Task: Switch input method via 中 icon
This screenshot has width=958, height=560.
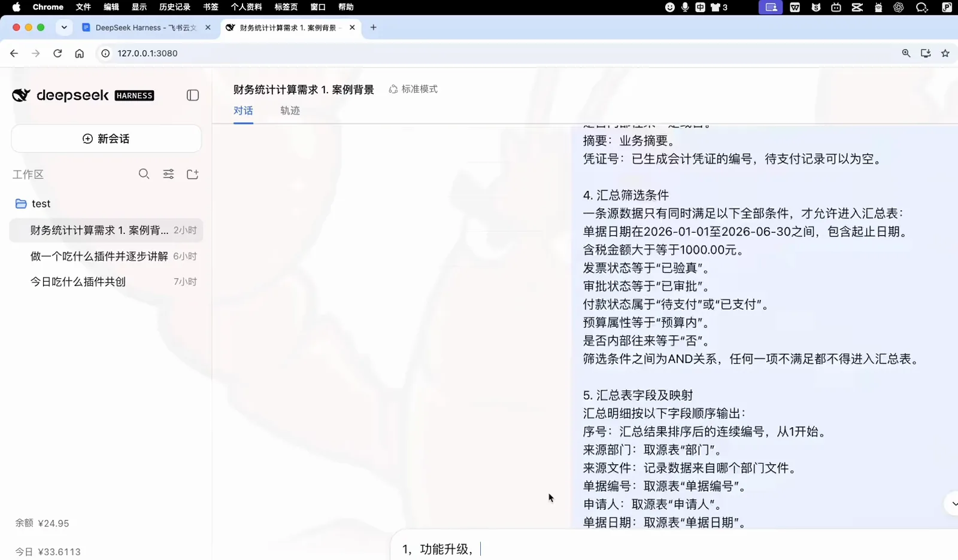Action: coord(700,7)
